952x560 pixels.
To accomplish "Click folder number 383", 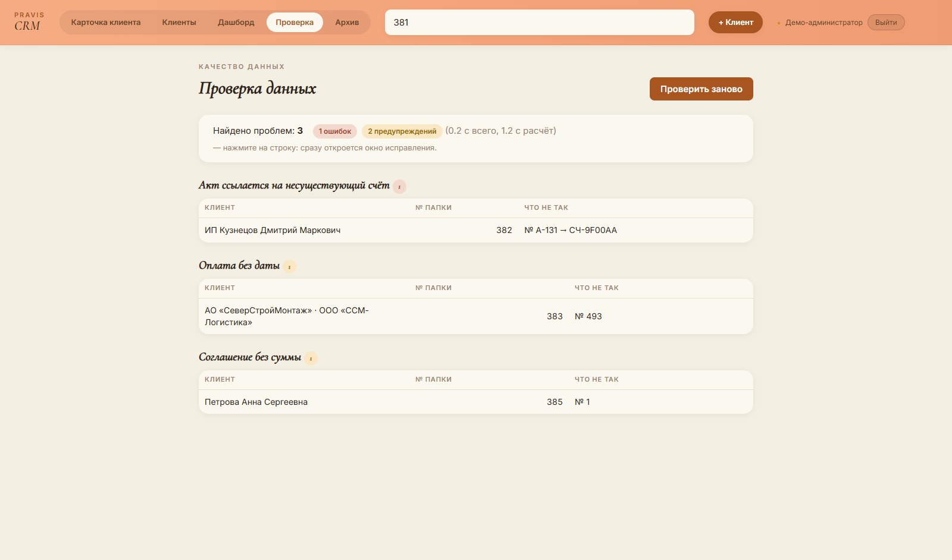I will click(x=555, y=316).
